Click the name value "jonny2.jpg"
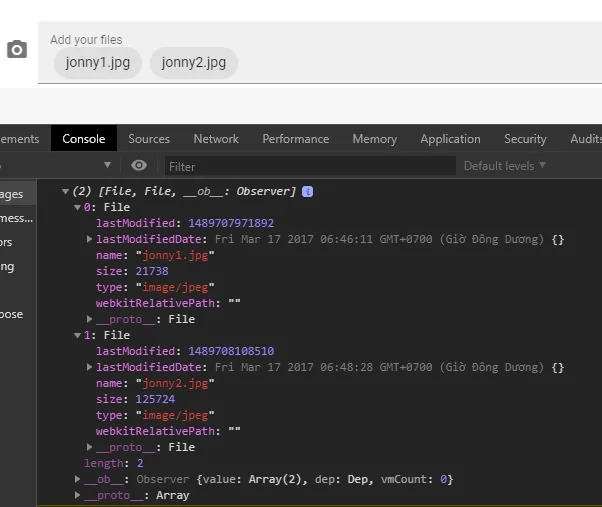 pos(175,383)
